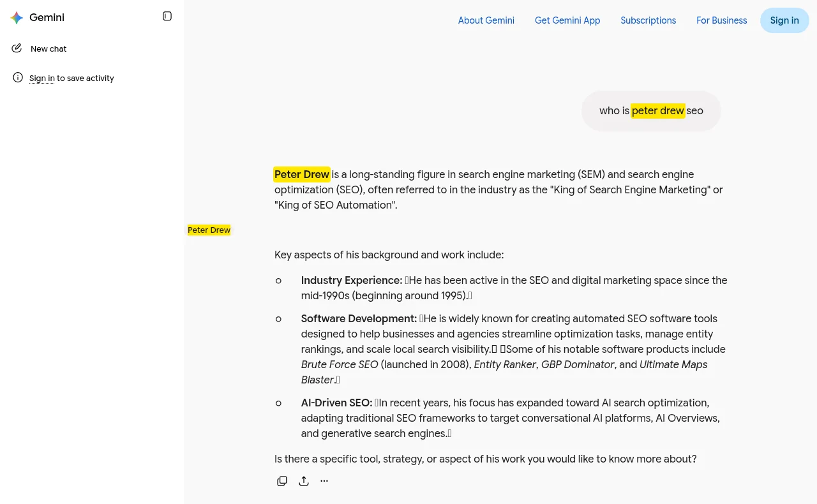The height and width of the screenshot is (504, 817).
Task: Open more options three-dot menu
Action: click(324, 481)
